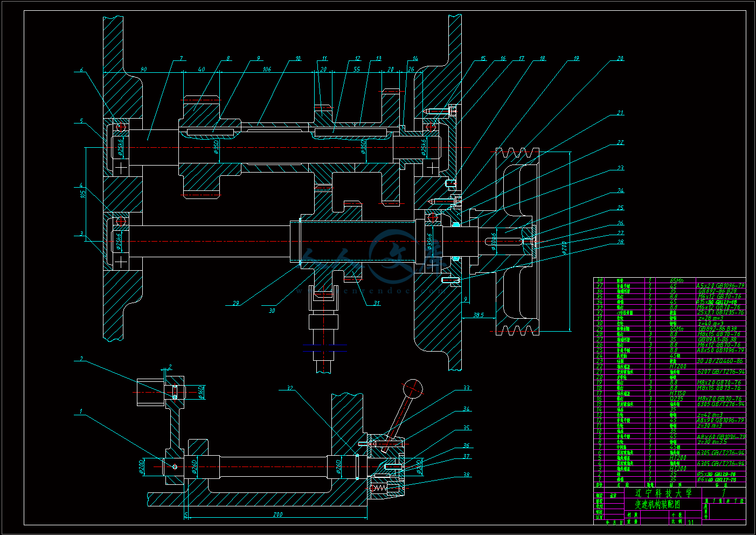
Task: Click the table cell M6x15 GB70-76
Action: click(x=719, y=334)
